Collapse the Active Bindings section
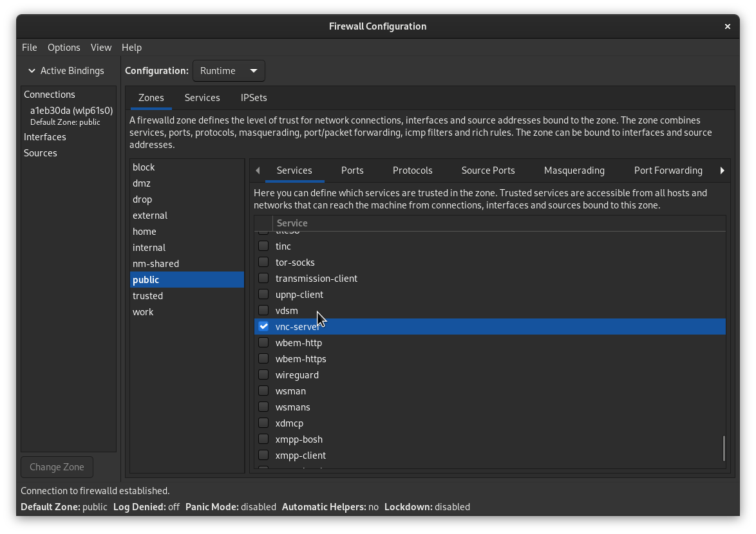Screen dimensions: 756x534 point(30,71)
